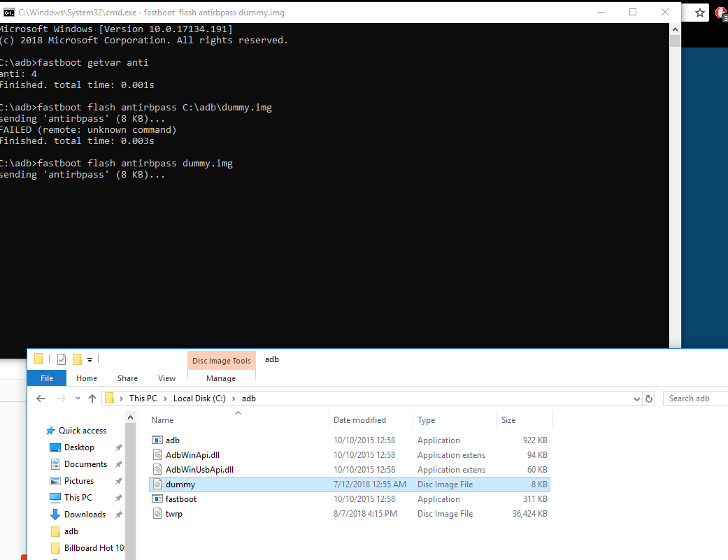Click the AdbWinApi.dll file icon
This screenshot has width=728, height=560.
[157, 455]
